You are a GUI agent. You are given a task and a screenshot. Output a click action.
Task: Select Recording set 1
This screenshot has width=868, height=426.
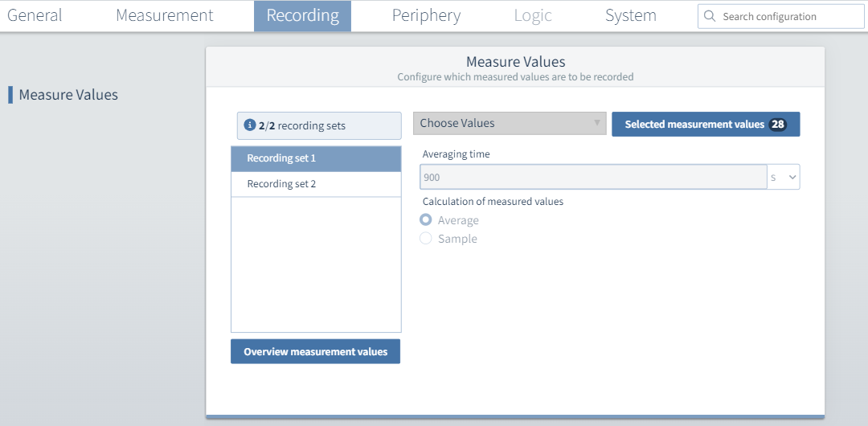pos(315,158)
